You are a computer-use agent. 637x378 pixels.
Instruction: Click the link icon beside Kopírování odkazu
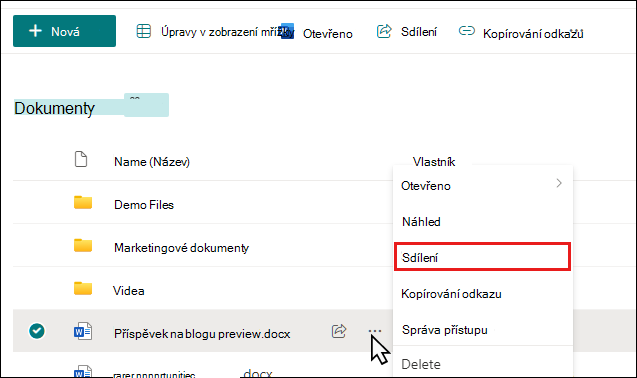tap(466, 31)
